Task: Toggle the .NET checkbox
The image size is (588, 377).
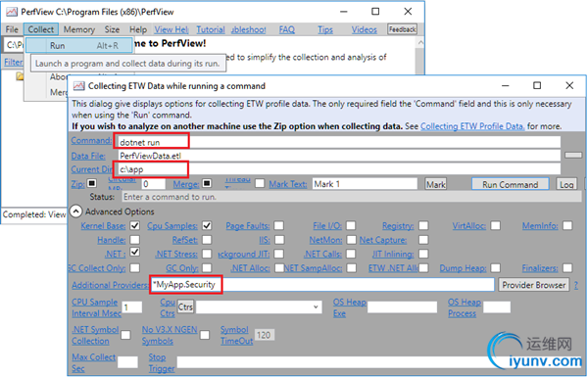Action: click(134, 252)
